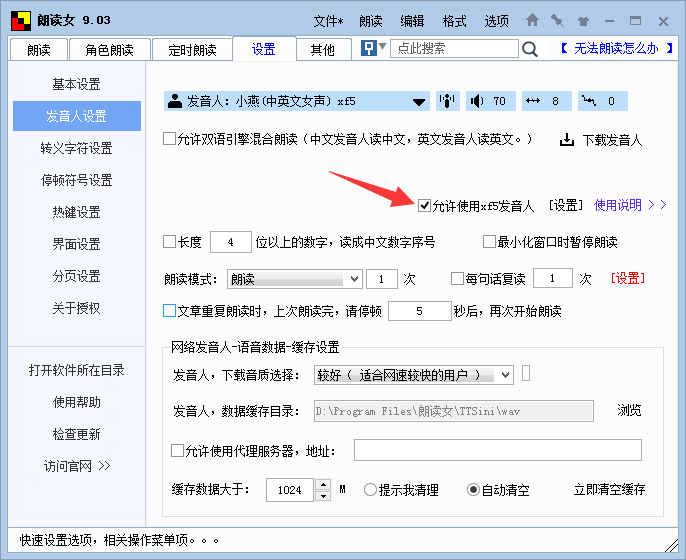Click the 长度 digits count field
686x560 pixels.
pyautogui.click(x=231, y=242)
